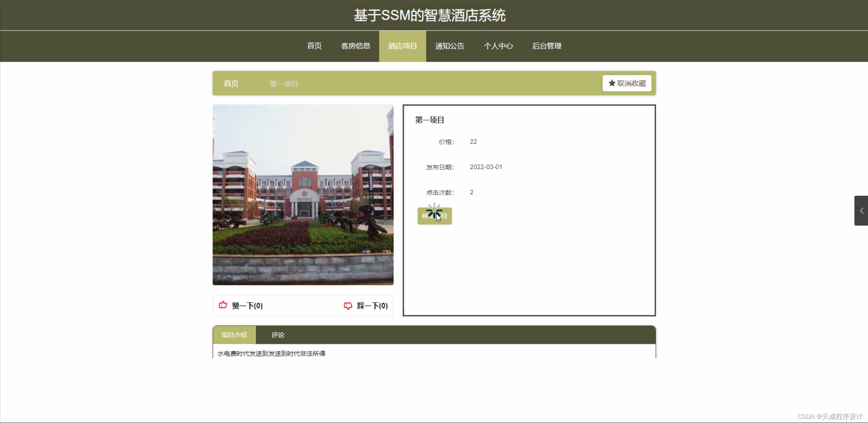Image resolution: width=868 pixels, height=423 pixels.
Task: Select the 项目介绍 tab
Action: pos(234,335)
